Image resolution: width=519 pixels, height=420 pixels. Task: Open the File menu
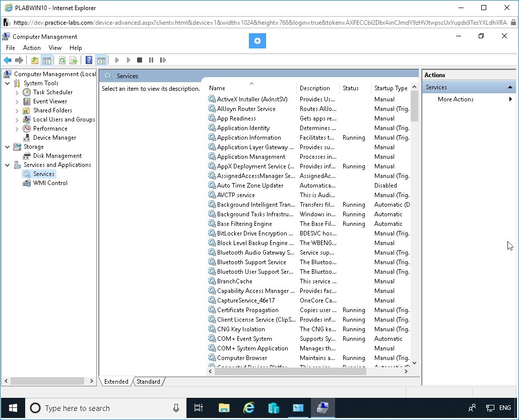[11, 48]
